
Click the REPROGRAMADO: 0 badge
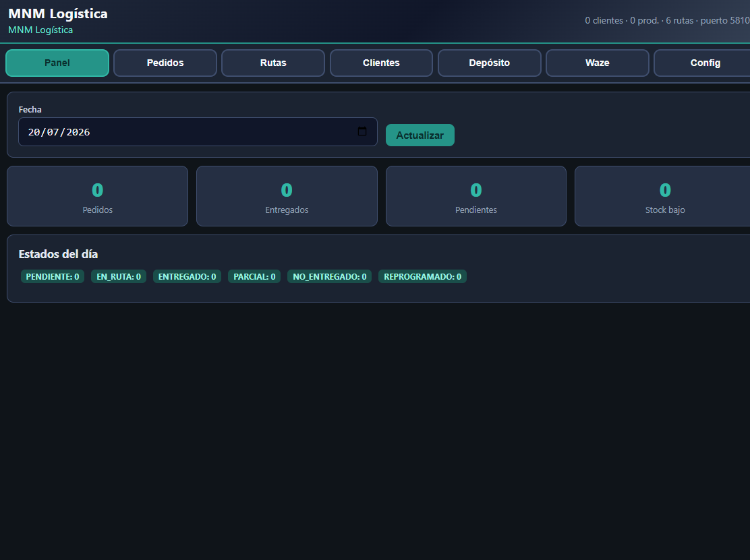[422, 277]
